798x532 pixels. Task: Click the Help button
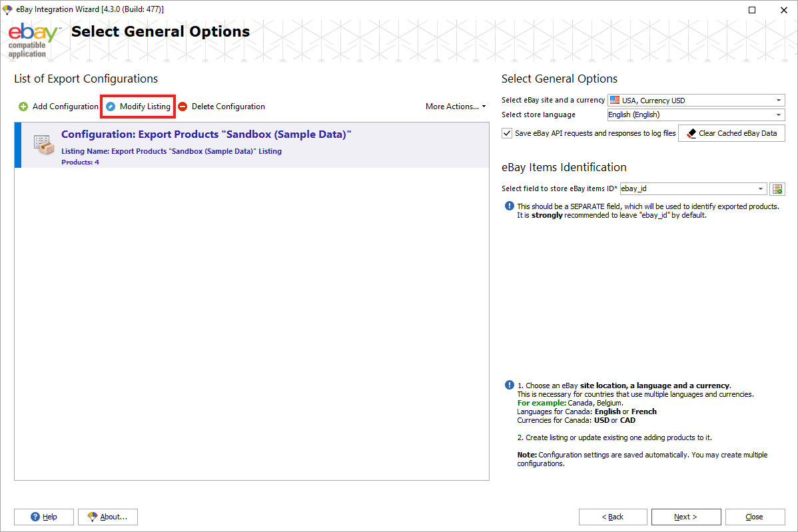pos(44,517)
